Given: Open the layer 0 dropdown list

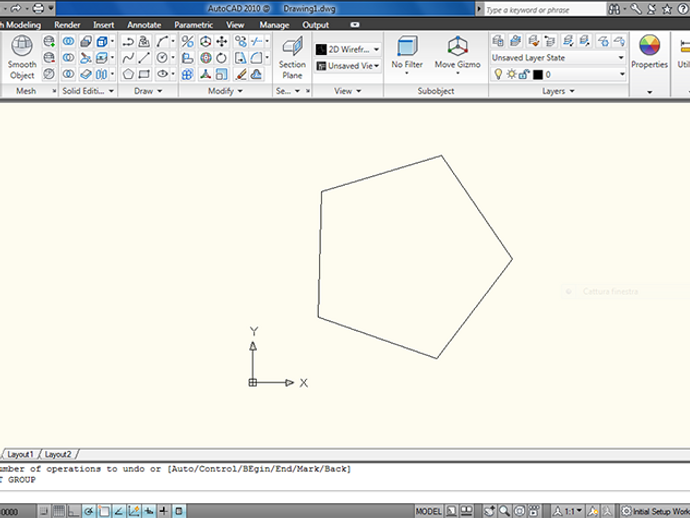Looking at the screenshot, I should (558, 74).
